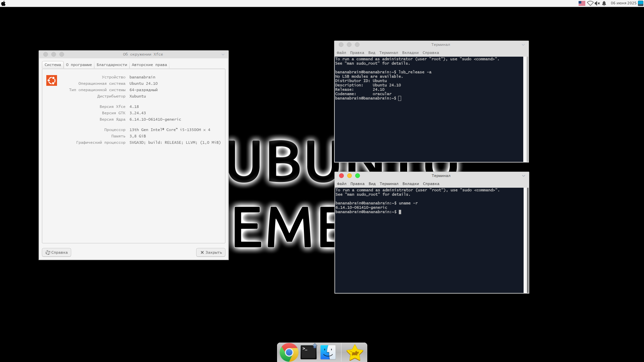Open Терминал menu in upper terminal
The image size is (644, 362).
click(388, 53)
